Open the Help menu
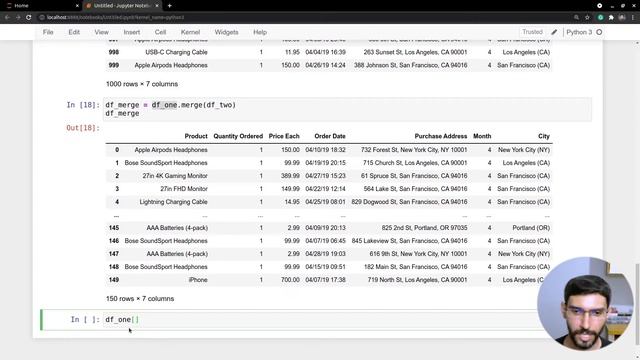 [260, 32]
